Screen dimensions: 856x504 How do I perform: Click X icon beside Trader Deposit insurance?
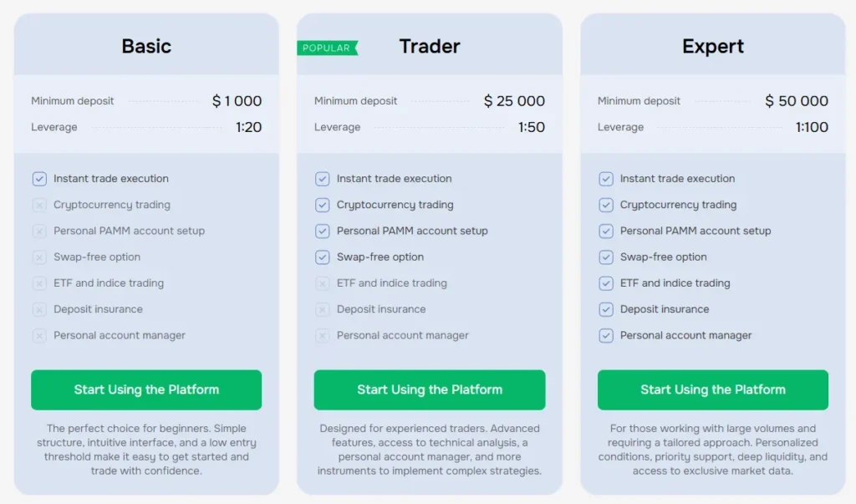click(x=323, y=309)
